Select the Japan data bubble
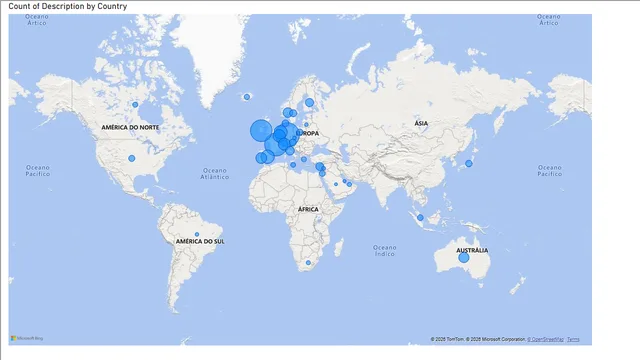This screenshot has width=640, height=360. coord(469,164)
